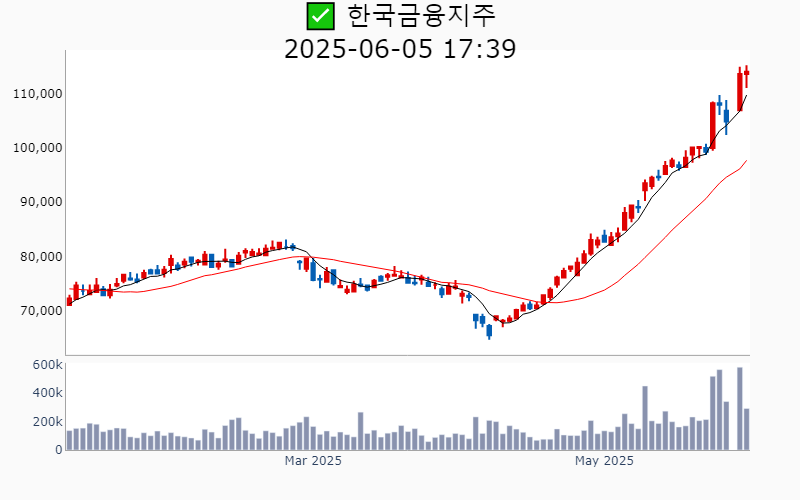Click the 90,000 price axis label
Image resolution: width=800 pixels, height=500 pixels.
tap(41, 202)
